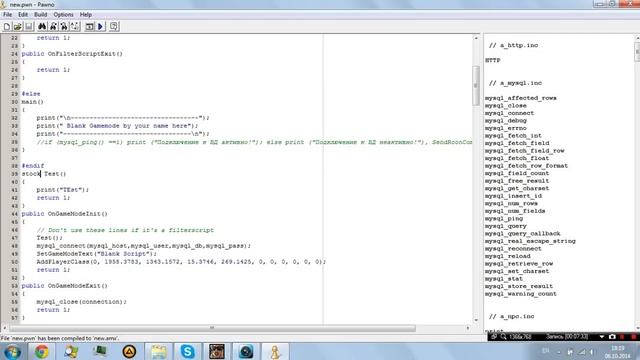
Task: Click the system tray clock
Action: (x=618, y=352)
